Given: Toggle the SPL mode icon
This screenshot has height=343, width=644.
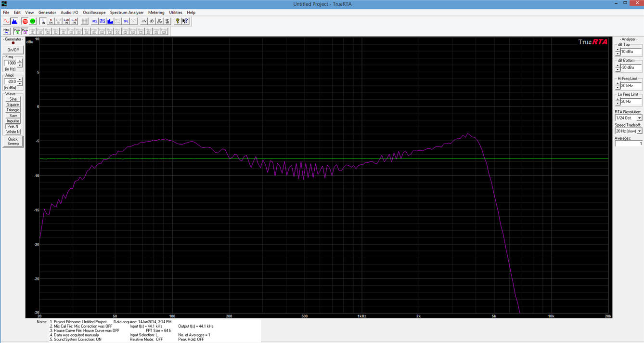Looking at the screenshot, I should click(x=126, y=21).
